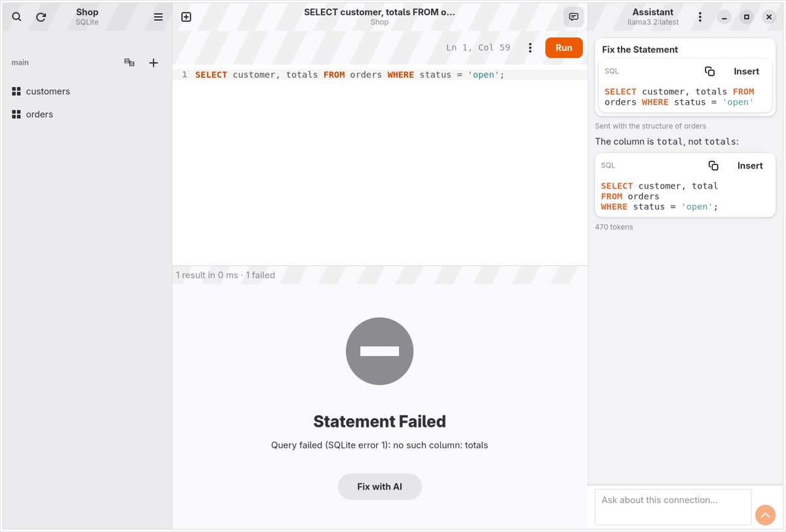
Task: Click the Shop SQLite connection title
Action: [87, 17]
